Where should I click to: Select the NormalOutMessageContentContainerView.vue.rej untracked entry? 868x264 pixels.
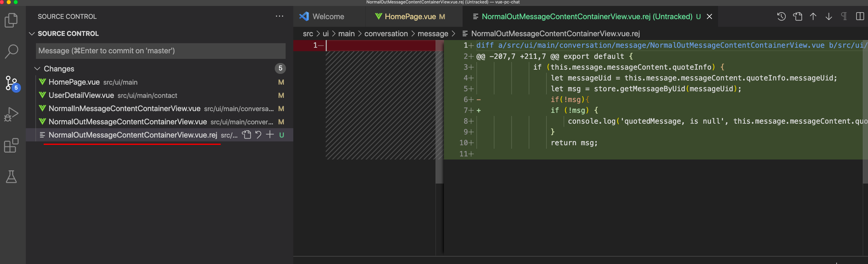point(160,135)
